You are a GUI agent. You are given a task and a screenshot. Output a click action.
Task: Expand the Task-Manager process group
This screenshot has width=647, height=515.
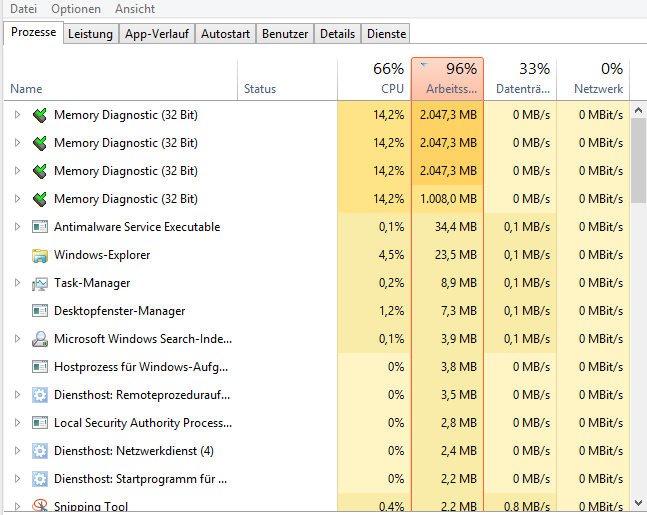pos(17,283)
